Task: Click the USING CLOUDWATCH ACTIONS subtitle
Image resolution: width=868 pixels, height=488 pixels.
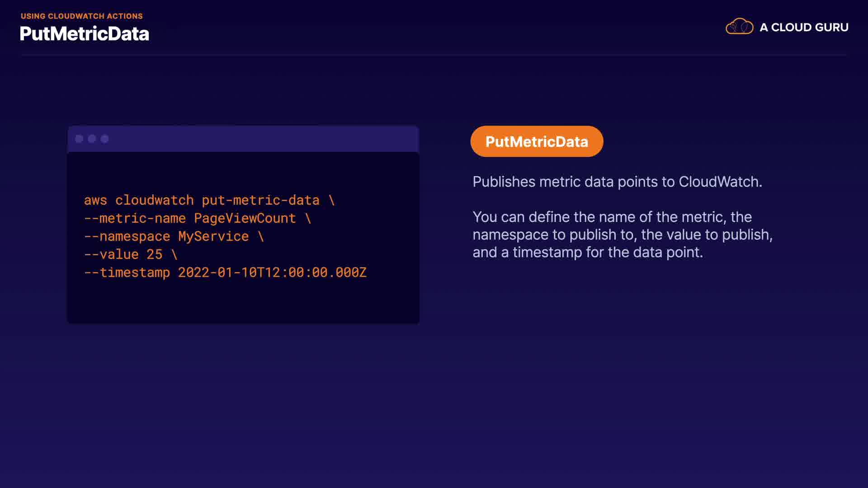Action: [82, 16]
